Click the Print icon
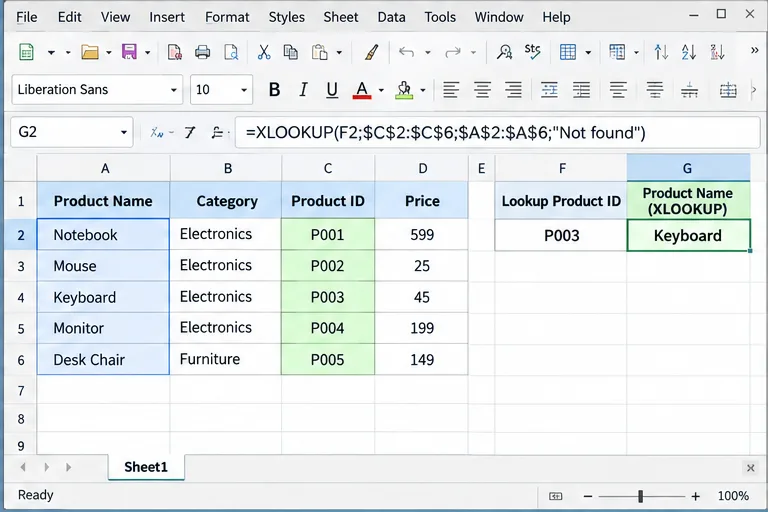The width and height of the screenshot is (768, 512). (x=202, y=52)
